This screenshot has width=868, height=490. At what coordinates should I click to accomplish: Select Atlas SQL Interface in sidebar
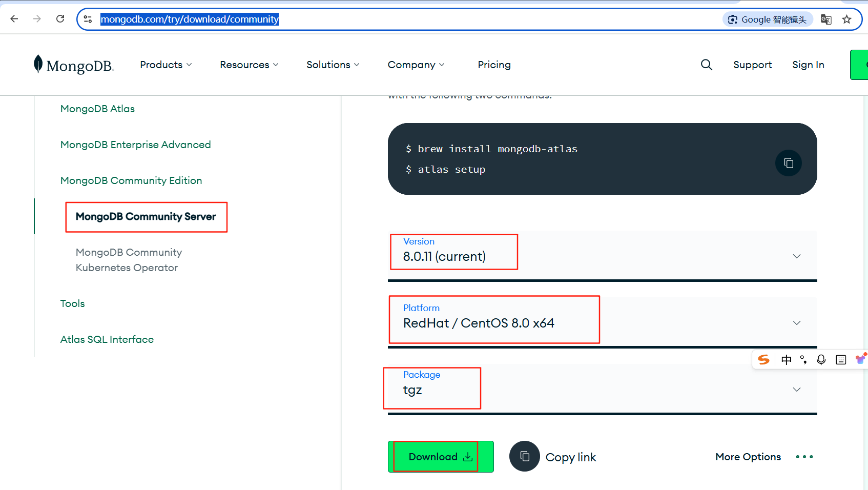click(x=107, y=339)
